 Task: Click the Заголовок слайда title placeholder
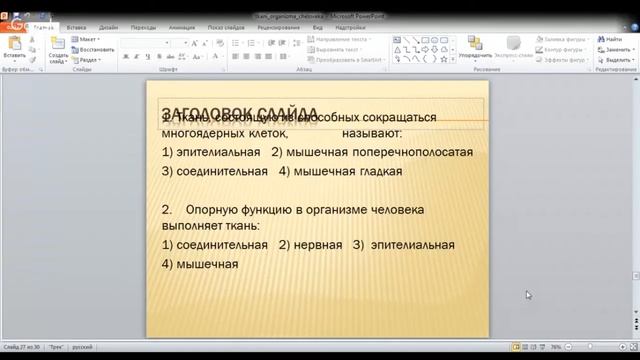321,114
